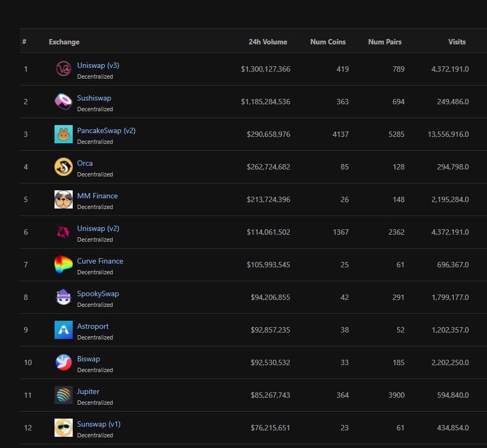Select the $105,993,545 volume value

pyautogui.click(x=268, y=265)
